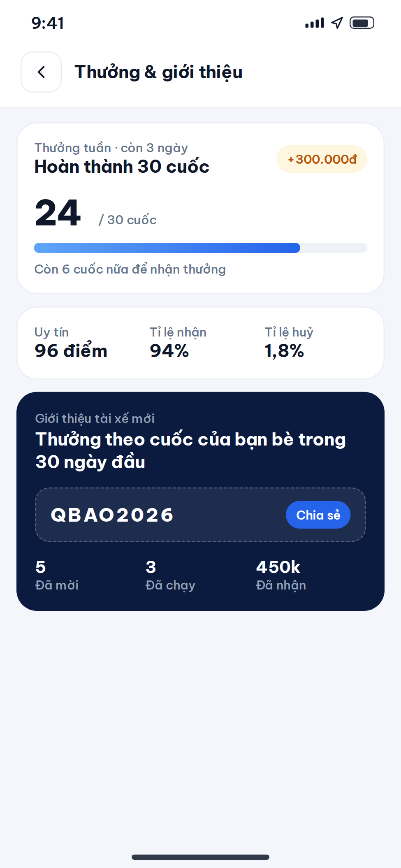View the 450k Đã nhận earnings
The height and width of the screenshot is (868, 401).
click(x=281, y=575)
